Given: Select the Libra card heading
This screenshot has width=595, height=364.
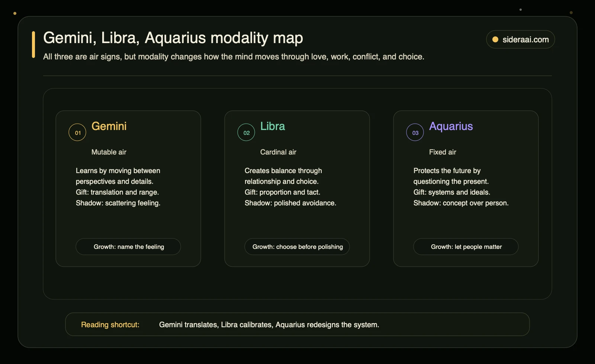Looking at the screenshot, I should [273, 126].
